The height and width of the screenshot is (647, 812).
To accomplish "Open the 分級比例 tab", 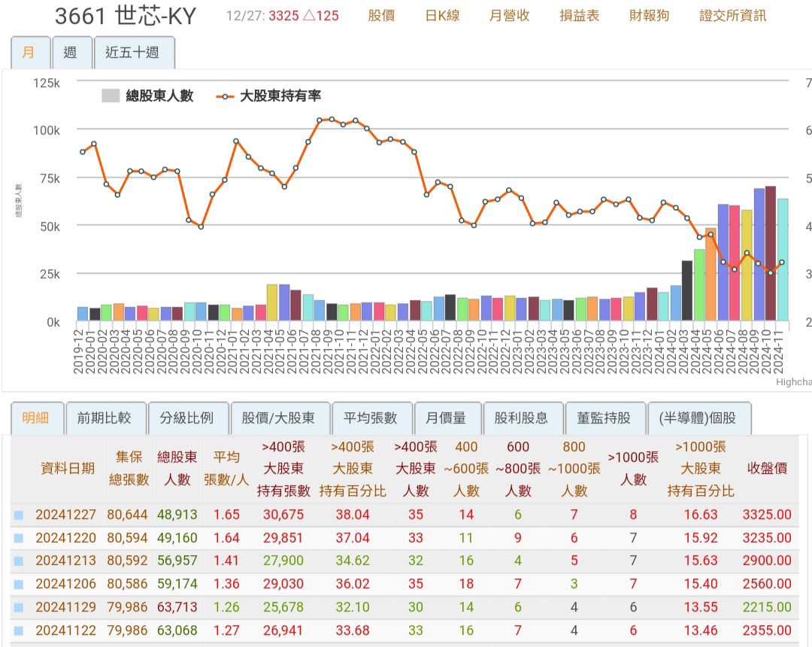I will pos(189,418).
